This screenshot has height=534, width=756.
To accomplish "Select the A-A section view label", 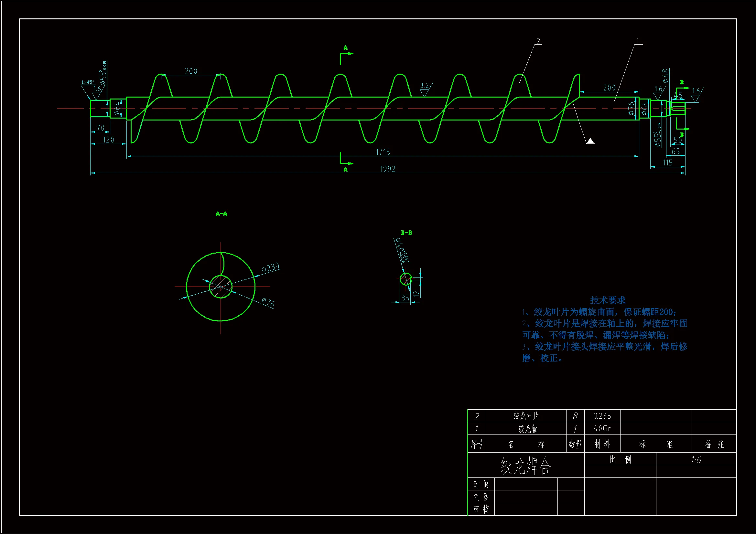I will coord(221,214).
